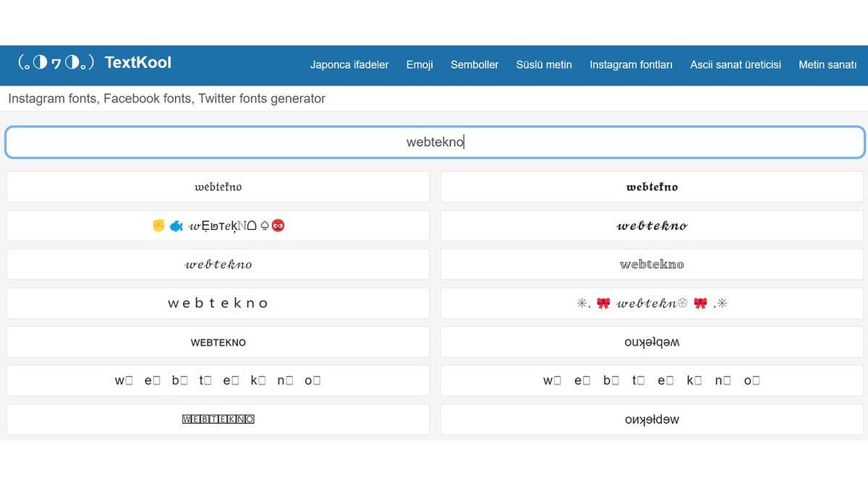Select the wide-spaced webtekno result
Viewport: 868px width, 488px height.
[218, 304]
